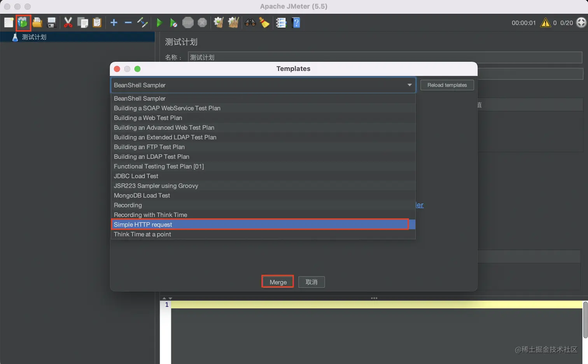The image size is (588, 364).
Task: Click the Shutdown test icon
Action: tap(202, 23)
